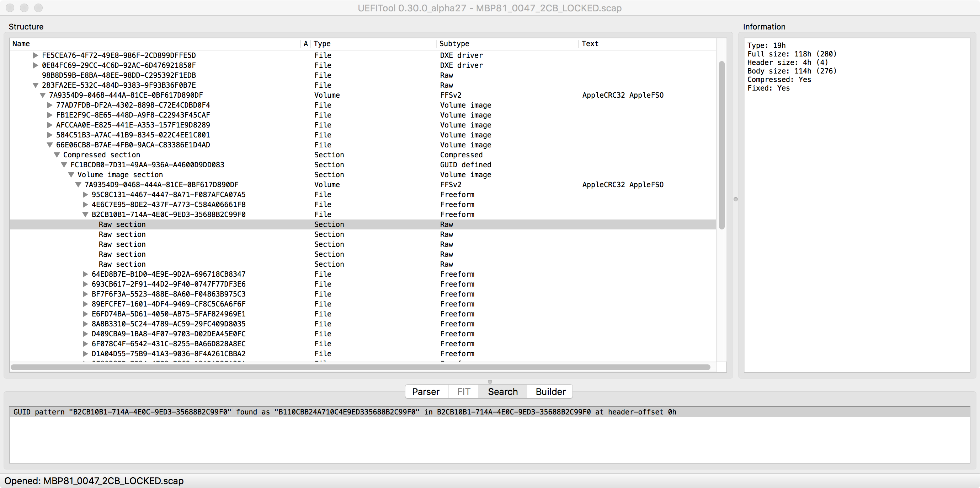
Task: Select the FC1BCDB0-7D31-49AA GUID defined section
Action: tap(147, 165)
